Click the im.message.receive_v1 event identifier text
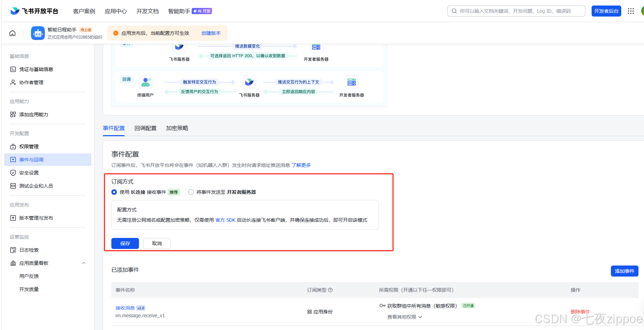The height and width of the screenshot is (330, 644). tap(140, 316)
